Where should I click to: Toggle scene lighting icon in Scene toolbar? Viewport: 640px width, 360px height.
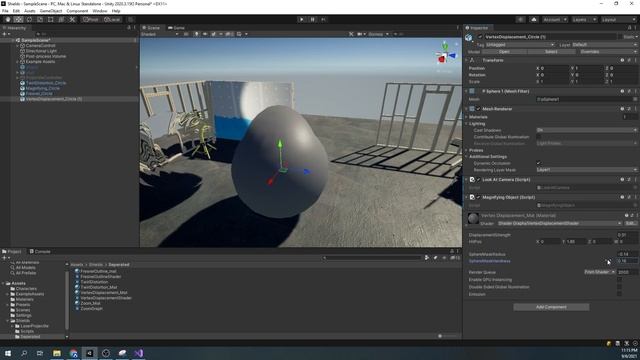click(x=196, y=34)
